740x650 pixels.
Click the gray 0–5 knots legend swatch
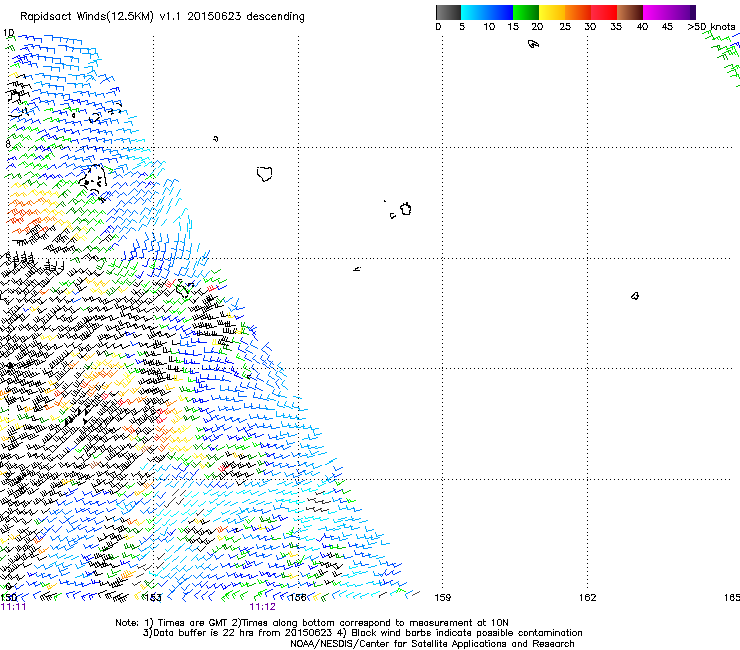[448, 12]
